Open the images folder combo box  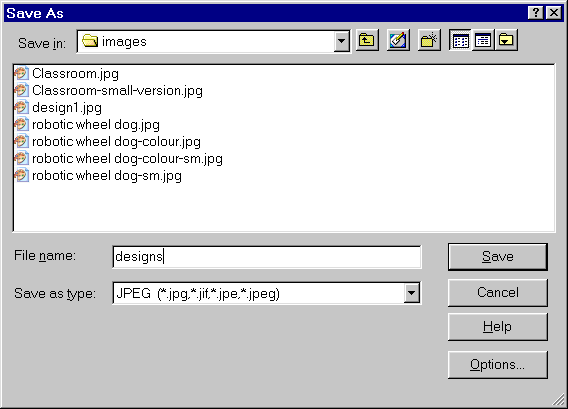(x=213, y=42)
